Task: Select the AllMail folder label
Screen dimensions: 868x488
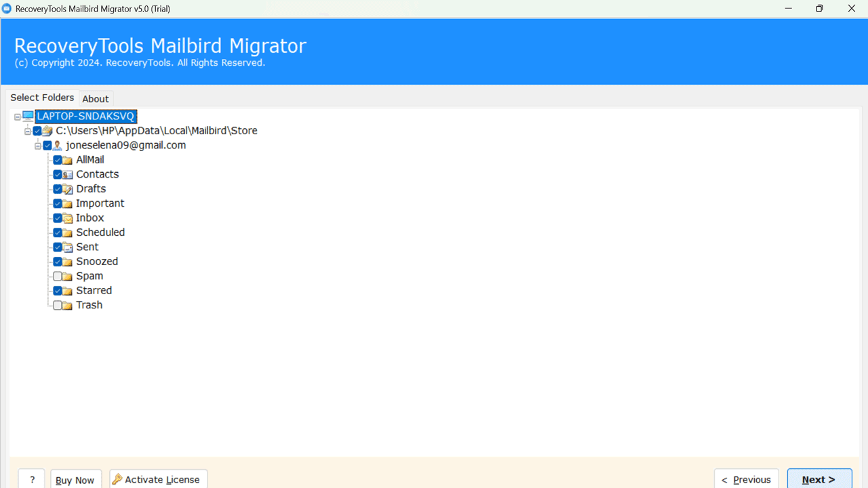Action: [90, 160]
